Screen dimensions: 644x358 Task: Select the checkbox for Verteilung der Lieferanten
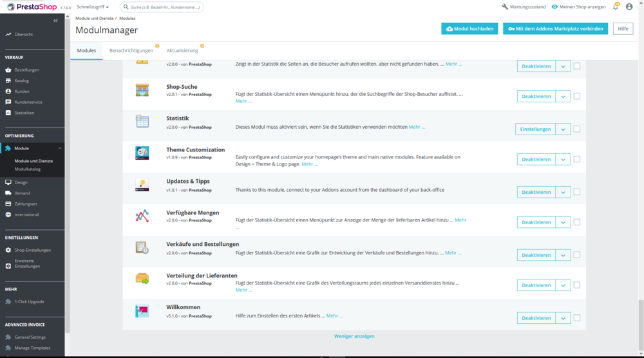(x=577, y=285)
